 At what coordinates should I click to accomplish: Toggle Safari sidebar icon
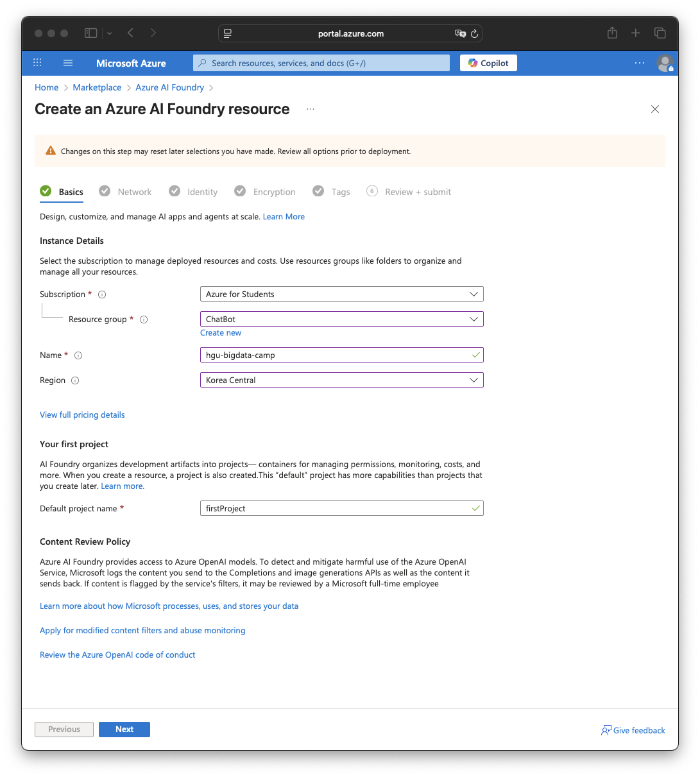[x=91, y=33]
